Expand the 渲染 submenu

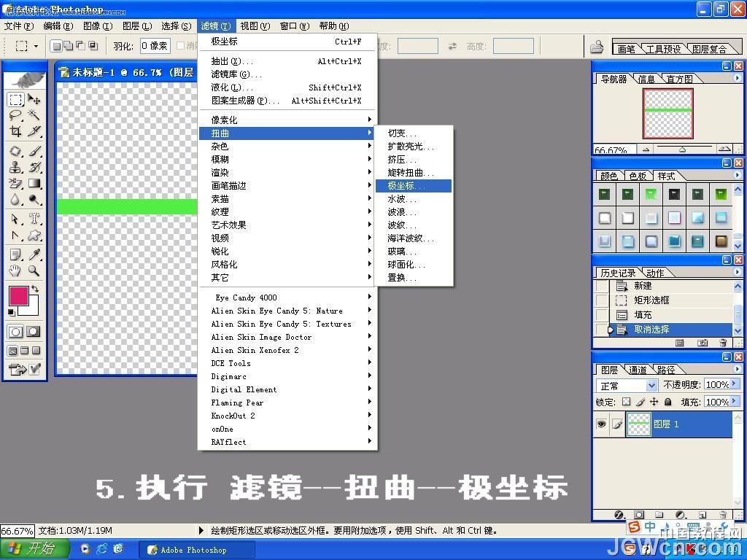pos(287,172)
